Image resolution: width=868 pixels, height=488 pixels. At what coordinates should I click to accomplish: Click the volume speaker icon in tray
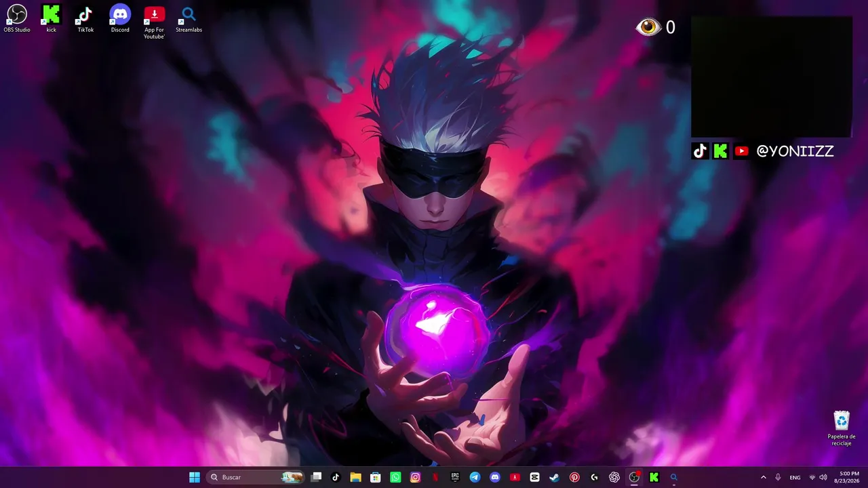pyautogui.click(x=823, y=477)
